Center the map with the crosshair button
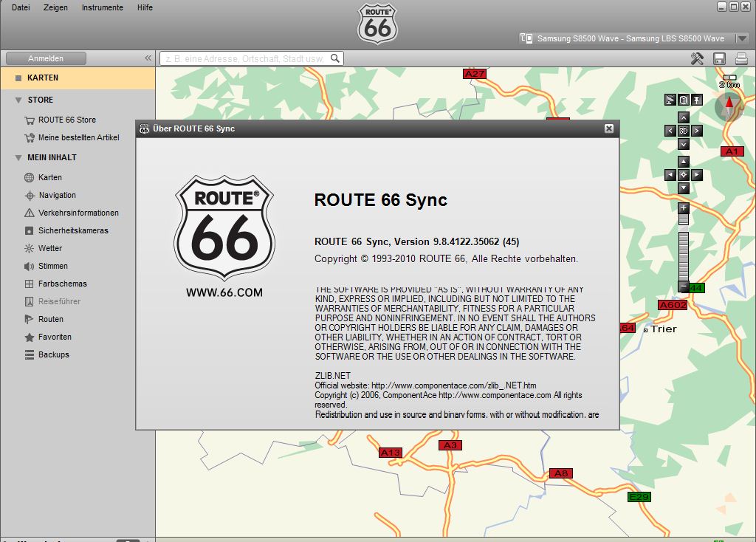 pos(683,175)
